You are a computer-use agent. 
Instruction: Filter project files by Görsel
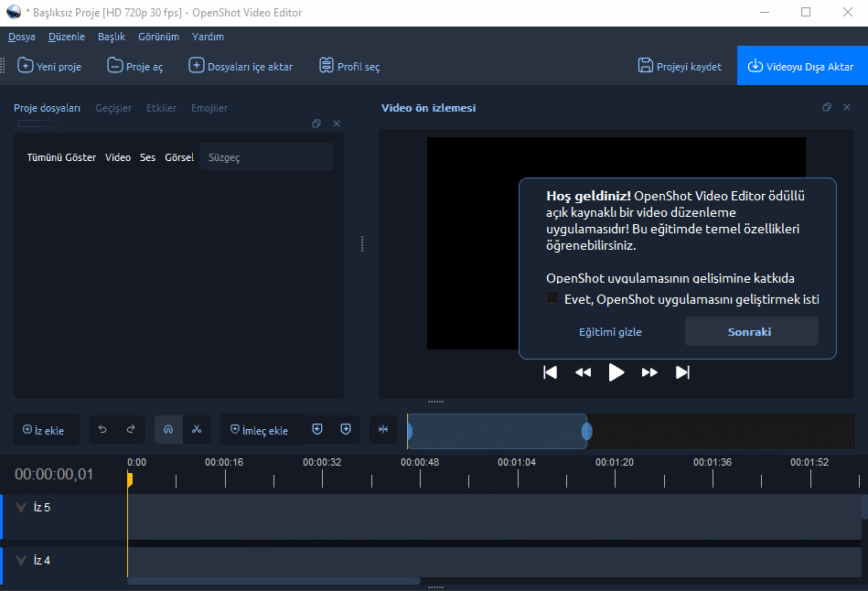point(179,157)
